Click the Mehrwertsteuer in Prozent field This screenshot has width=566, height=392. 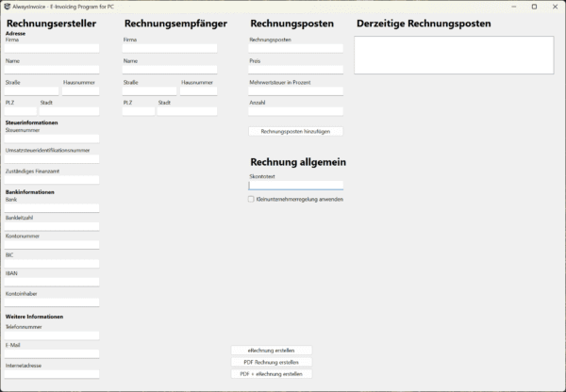pyautogui.click(x=296, y=90)
